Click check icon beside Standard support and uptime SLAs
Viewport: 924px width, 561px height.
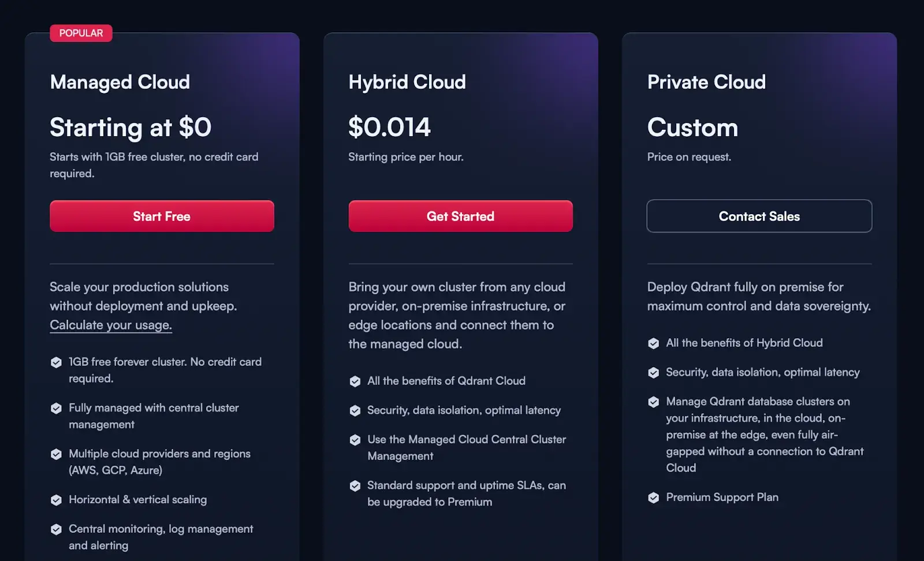[355, 486]
